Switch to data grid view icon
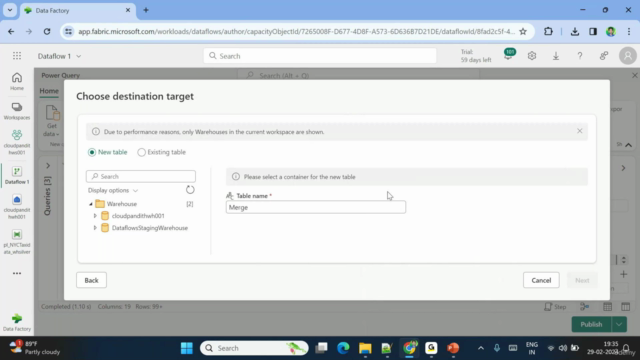 607,307
